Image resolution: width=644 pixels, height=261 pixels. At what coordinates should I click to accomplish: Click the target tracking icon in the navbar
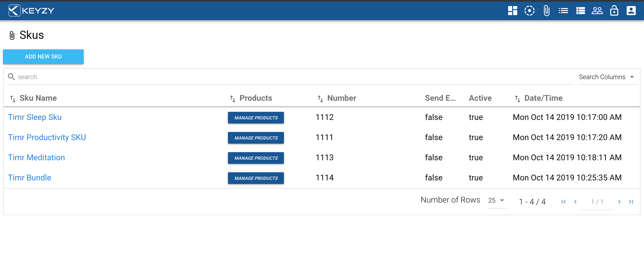coord(530,11)
